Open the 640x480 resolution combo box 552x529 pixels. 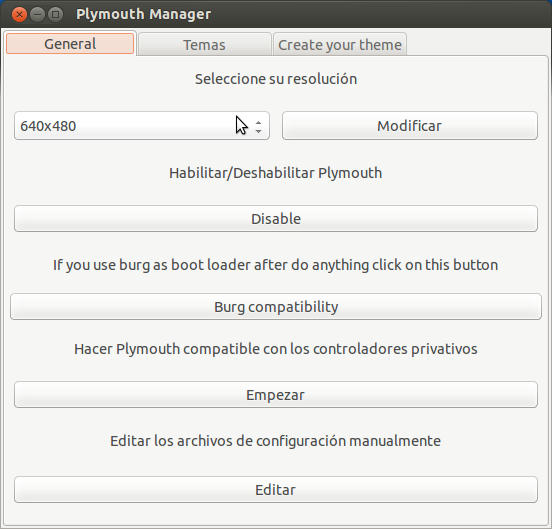(x=142, y=126)
